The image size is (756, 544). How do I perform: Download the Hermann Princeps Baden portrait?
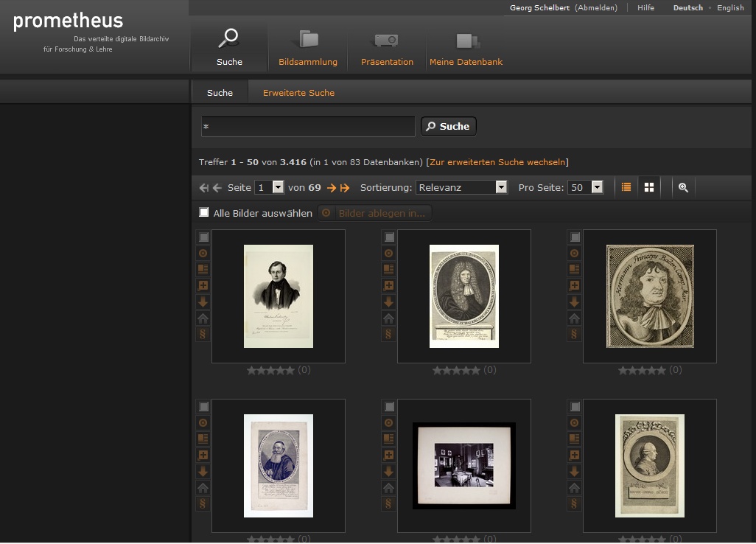click(574, 302)
